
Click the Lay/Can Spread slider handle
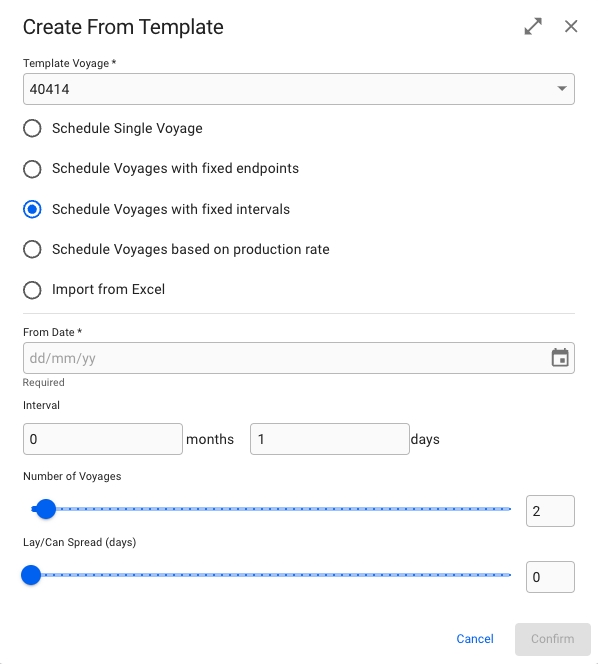click(31, 575)
